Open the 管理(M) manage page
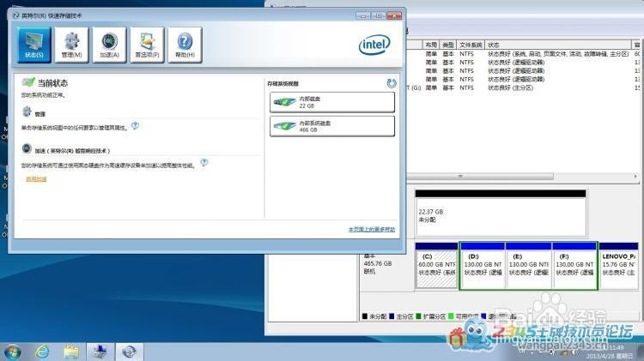The width and height of the screenshot is (644, 361). tap(71, 45)
